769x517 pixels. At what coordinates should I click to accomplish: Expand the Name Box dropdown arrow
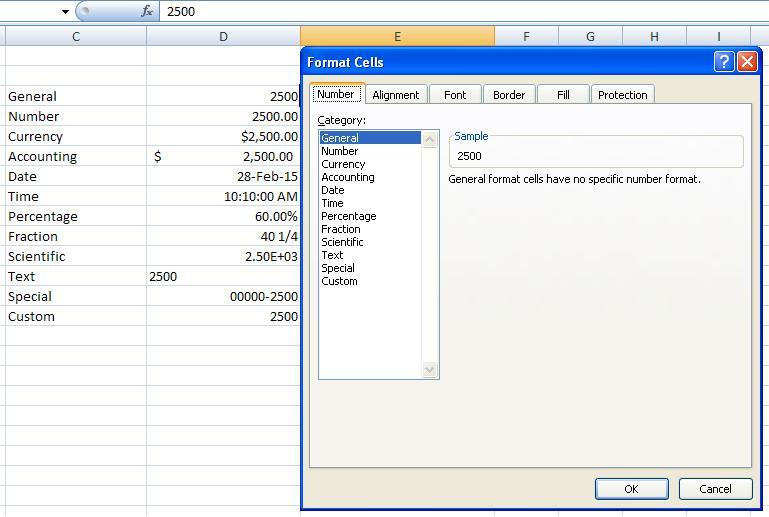(x=65, y=12)
